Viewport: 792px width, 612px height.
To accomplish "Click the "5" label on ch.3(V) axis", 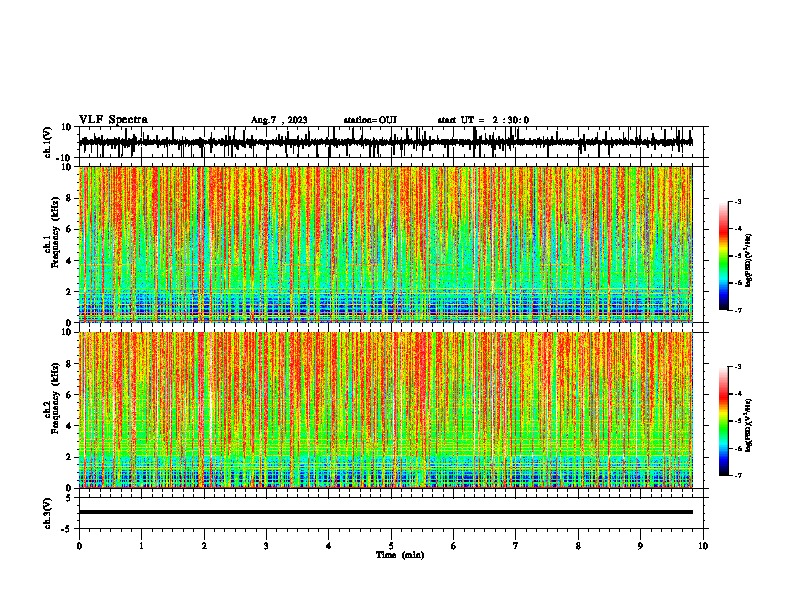I will [70, 498].
